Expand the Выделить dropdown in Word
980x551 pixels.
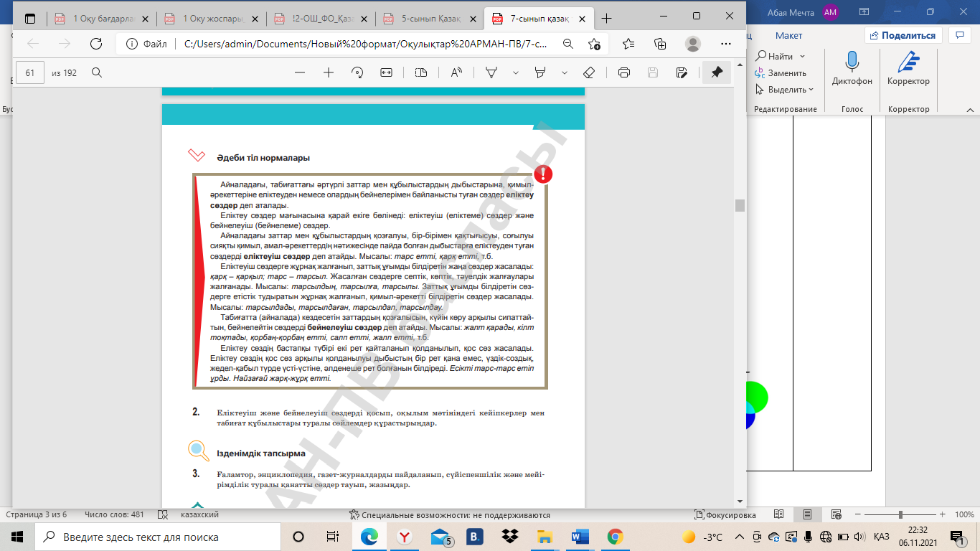[x=811, y=90]
